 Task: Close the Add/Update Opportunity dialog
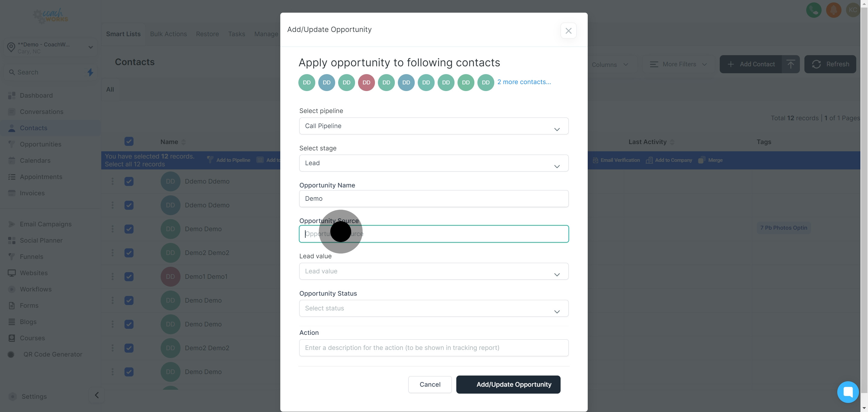click(568, 31)
